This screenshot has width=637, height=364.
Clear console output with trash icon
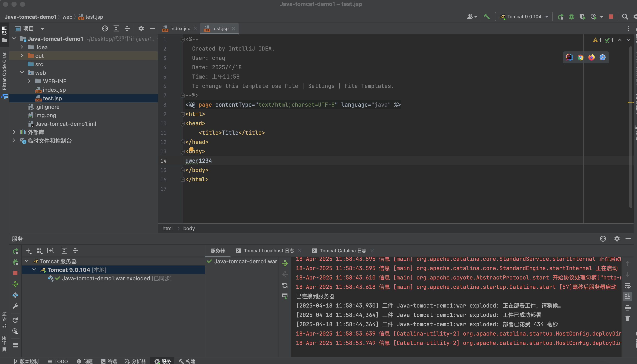click(627, 319)
